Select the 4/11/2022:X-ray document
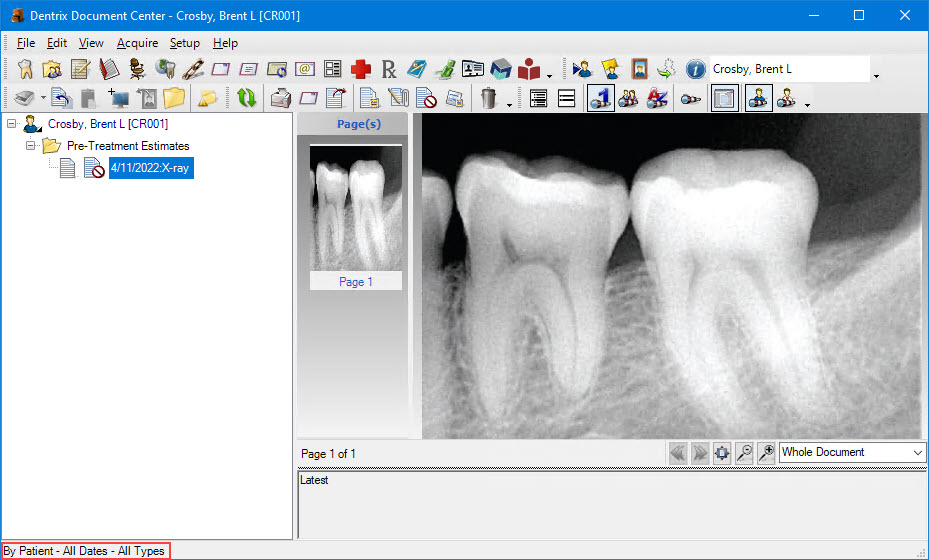The image size is (929, 560). tap(151, 168)
